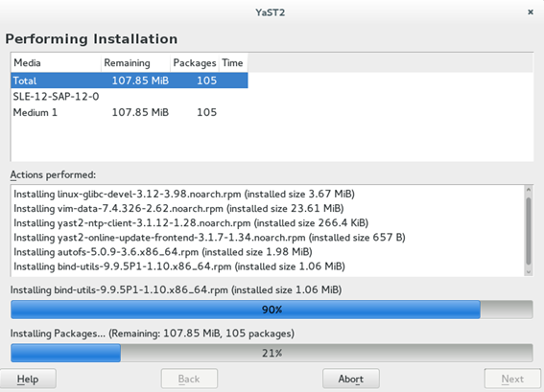Click the Packages column header
Screen dimensions: 544x392
click(195, 62)
